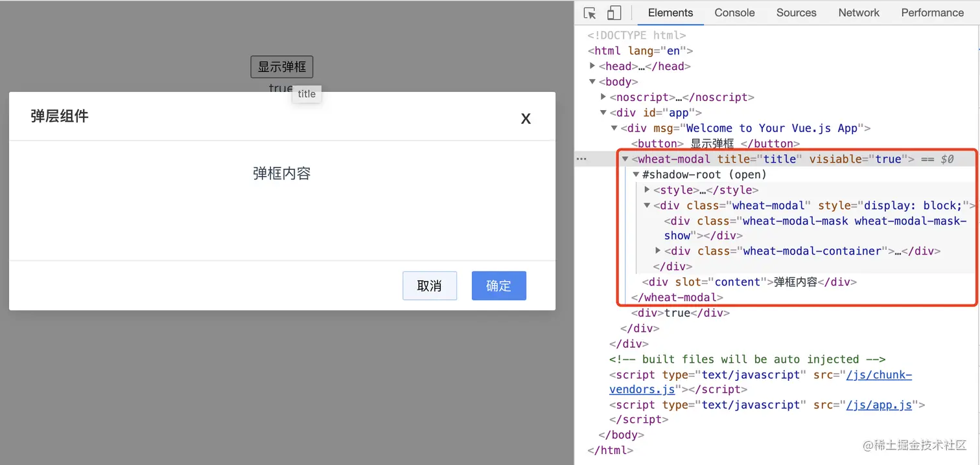Image resolution: width=980 pixels, height=465 pixels.
Task: Select the button 显示弹框 DOM row
Action: [716, 144]
